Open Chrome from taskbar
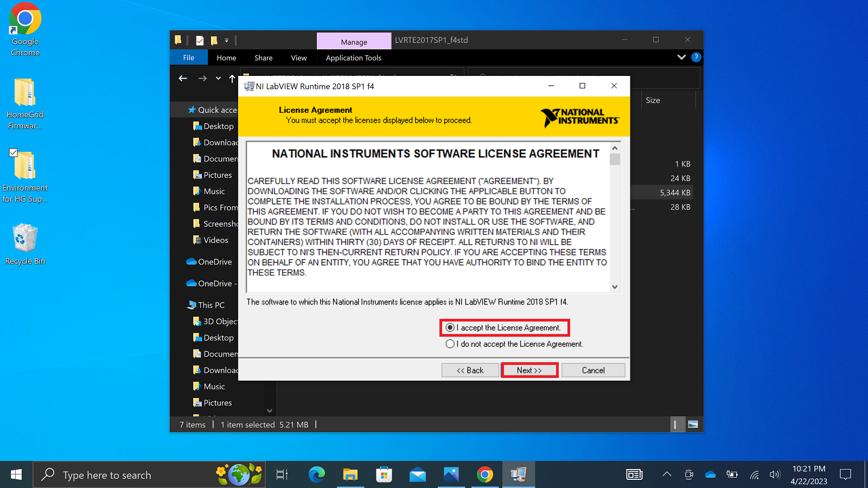This screenshot has width=868, height=488. [x=485, y=475]
